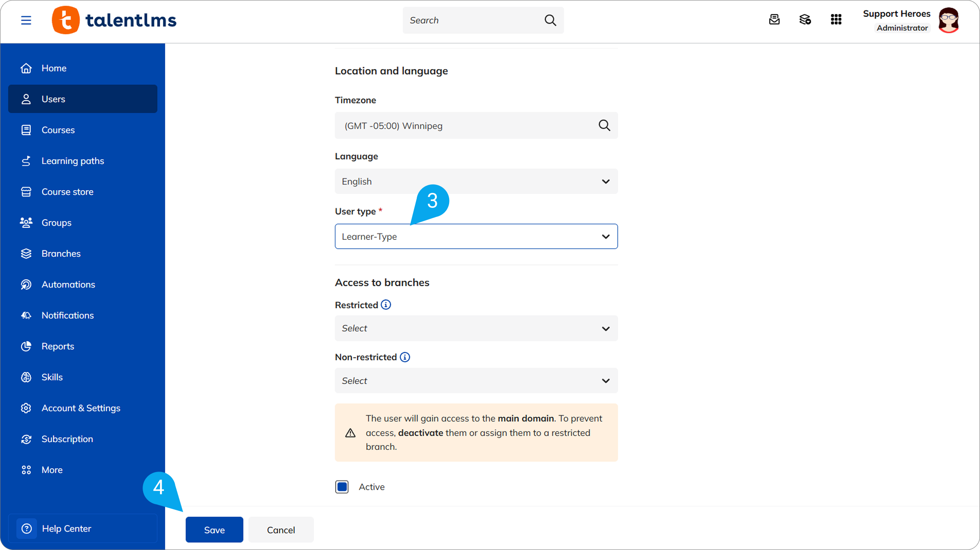Open the Non-restricted branches Select dropdown
Screen dimensions: 980x550
point(476,381)
